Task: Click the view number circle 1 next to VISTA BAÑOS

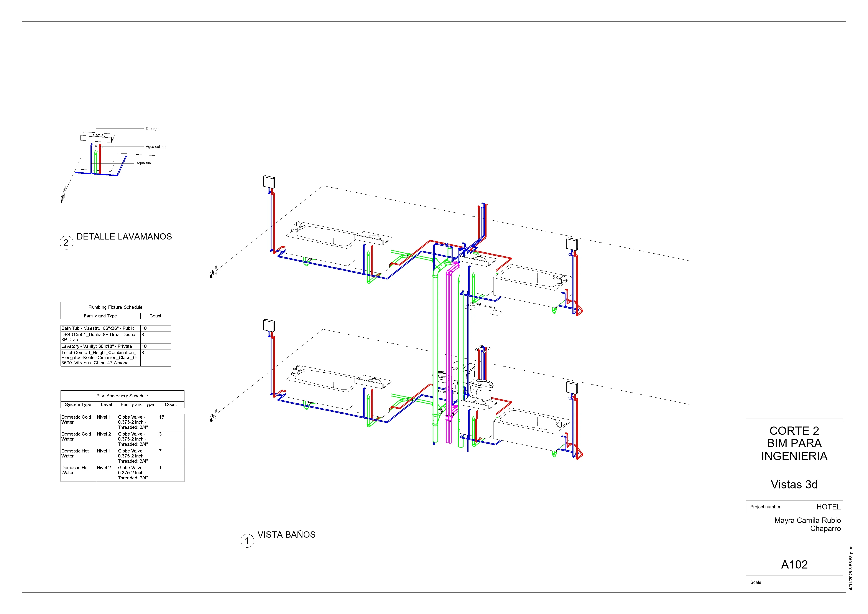Action: click(247, 540)
